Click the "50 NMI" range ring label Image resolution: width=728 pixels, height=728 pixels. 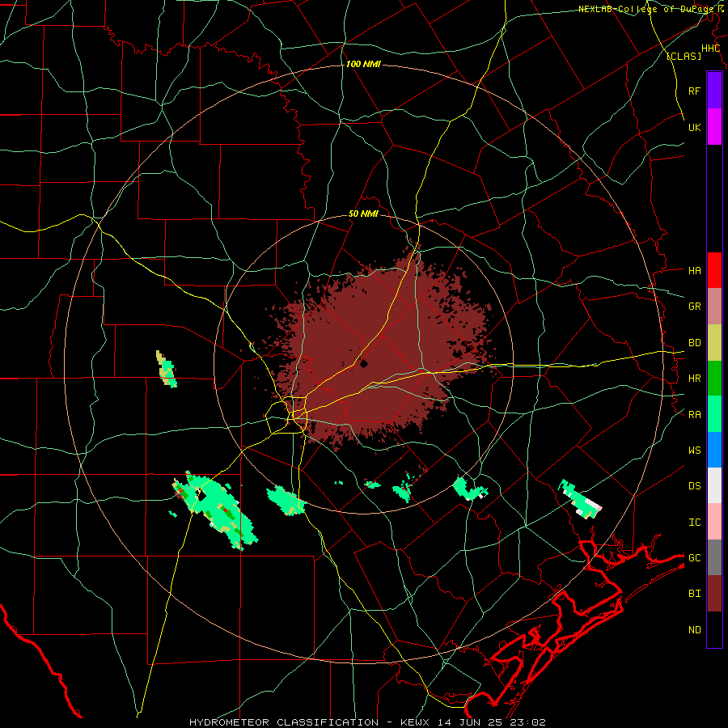pos(363,214)
